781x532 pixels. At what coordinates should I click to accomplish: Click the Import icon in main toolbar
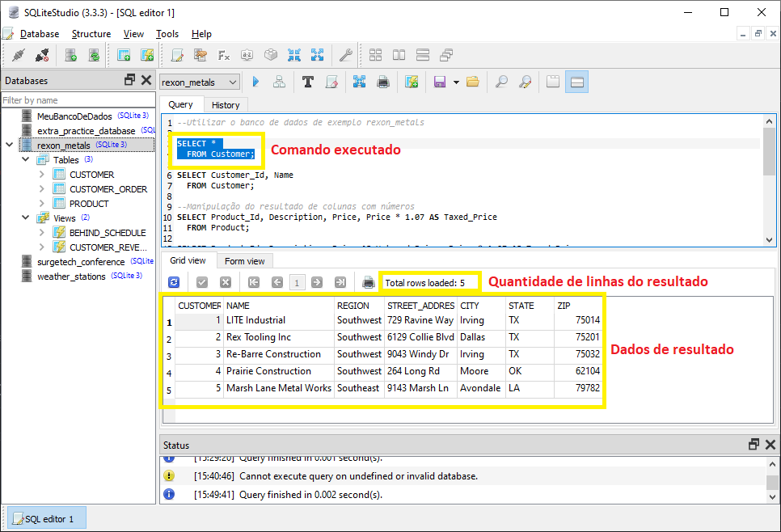pyautogui.click(x=293, y=55)
